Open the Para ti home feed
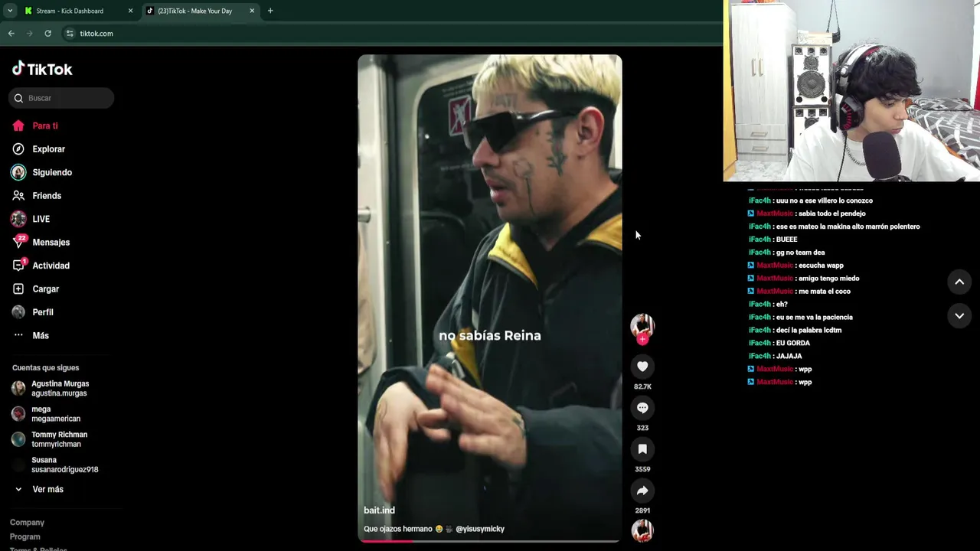The width and height of the screenshot is (980, 551). click(x=35, y=126)
